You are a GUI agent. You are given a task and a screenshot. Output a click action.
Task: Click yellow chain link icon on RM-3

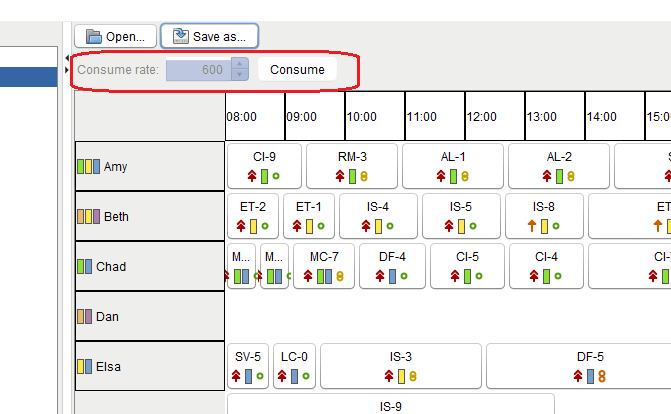(x=364, y=176)
